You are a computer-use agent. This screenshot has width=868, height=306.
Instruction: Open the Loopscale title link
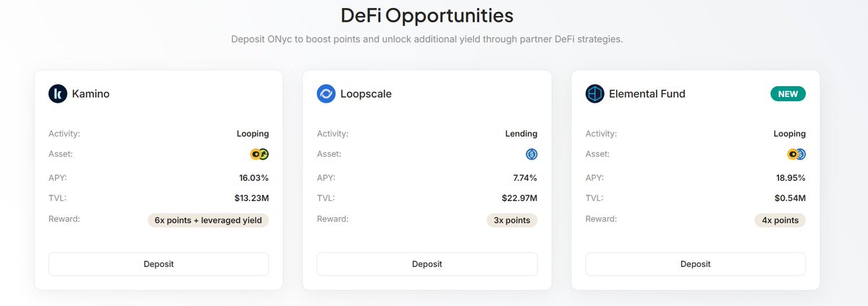(365, 93)
